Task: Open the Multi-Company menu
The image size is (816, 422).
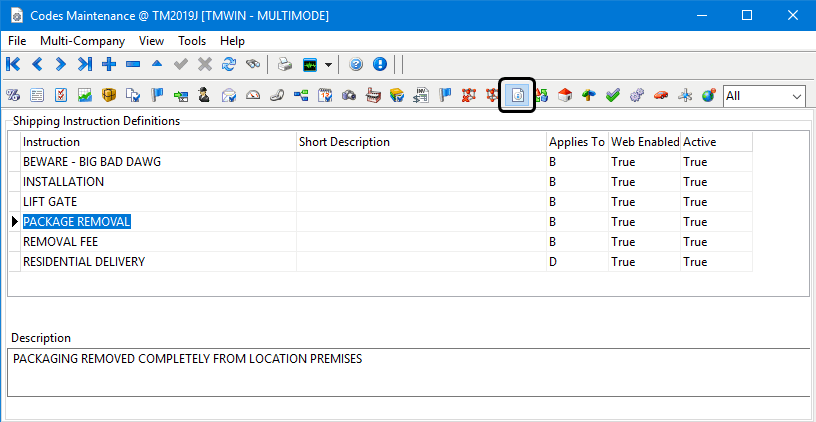Action: point(82,41)
